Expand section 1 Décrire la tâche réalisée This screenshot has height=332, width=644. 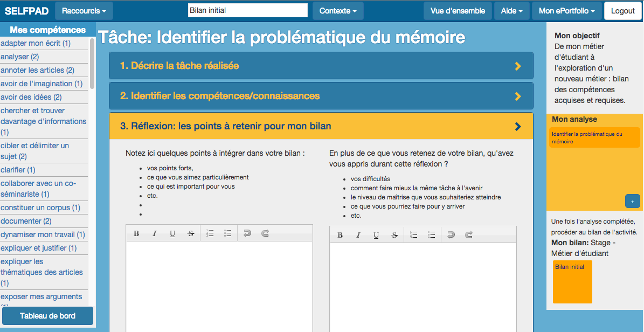[321, 66]
